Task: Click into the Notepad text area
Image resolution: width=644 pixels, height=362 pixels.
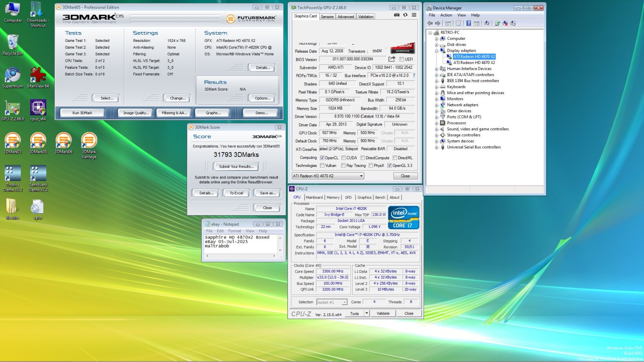Action: pyautogui.click(x=240, y=244)
